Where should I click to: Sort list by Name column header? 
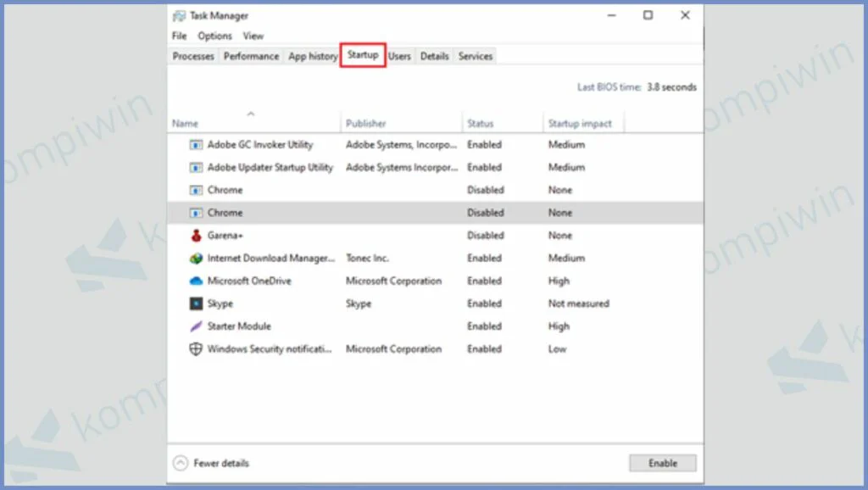coord(185,124)
